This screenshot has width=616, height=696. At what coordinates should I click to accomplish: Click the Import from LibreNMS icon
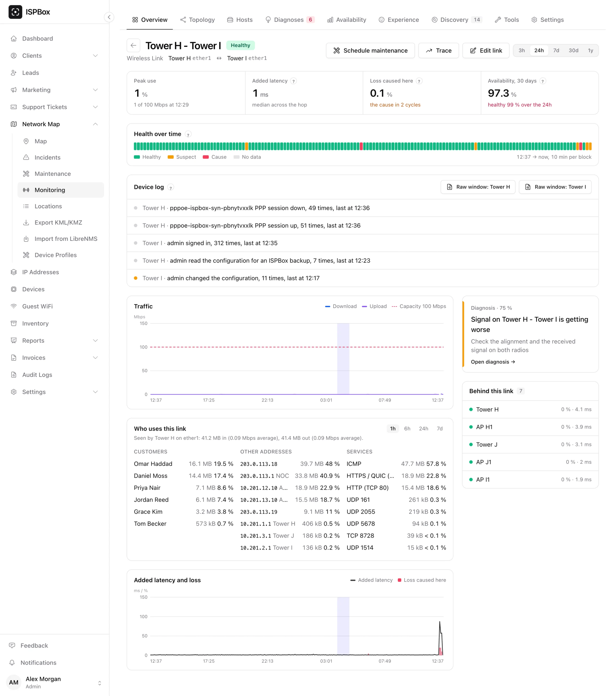26,239
